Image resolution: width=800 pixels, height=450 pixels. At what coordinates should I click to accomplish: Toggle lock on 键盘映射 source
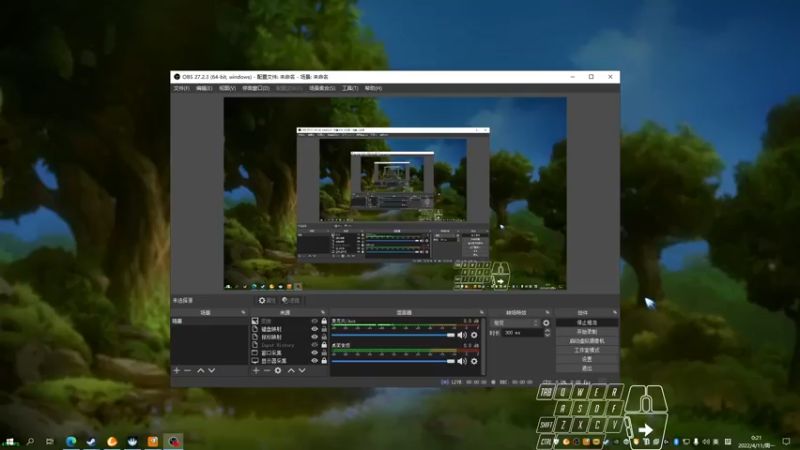coord(324,329)
